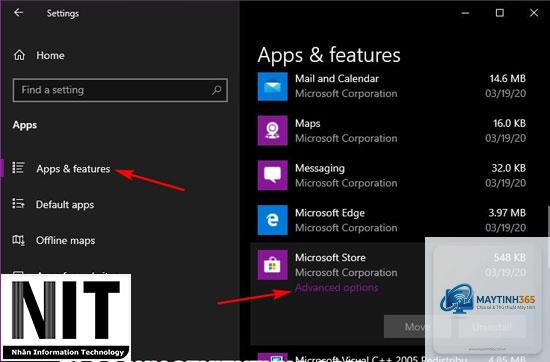The height and width of the screenshot is (362, 550).
Task: Click the Microsoft Store app icon
Action: coord(273,265)
